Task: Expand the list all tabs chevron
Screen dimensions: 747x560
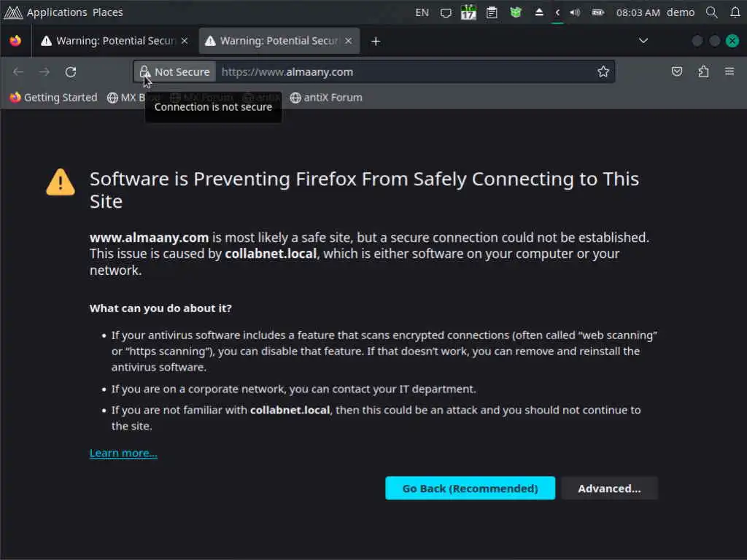Action: pos(643,41)
